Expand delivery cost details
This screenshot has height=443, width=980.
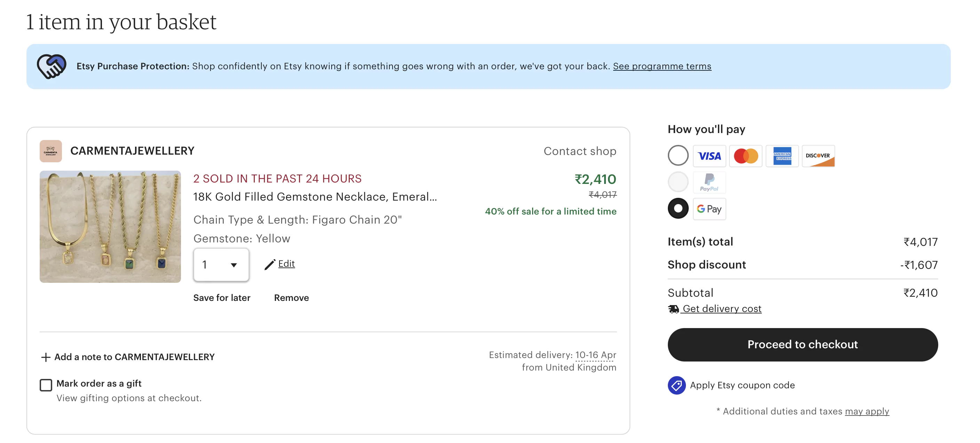pyautogui.click(x=722, y=308)
